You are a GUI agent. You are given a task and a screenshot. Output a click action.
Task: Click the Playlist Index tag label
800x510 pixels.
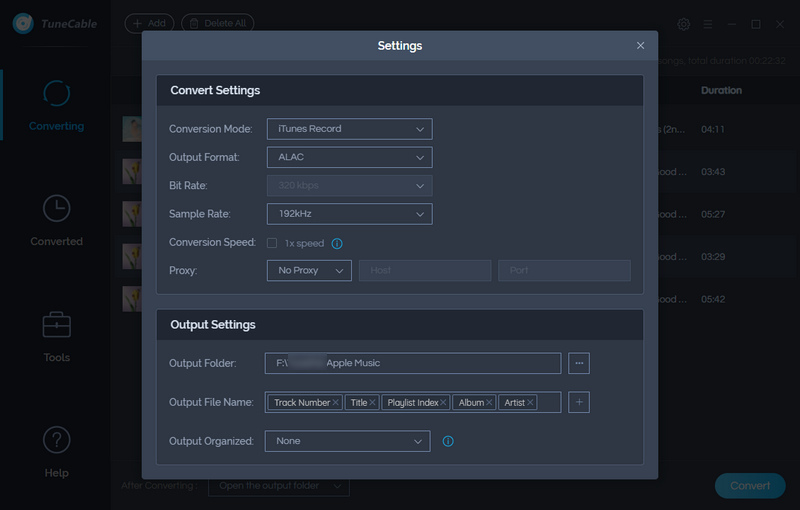click(x=413, y=402)
